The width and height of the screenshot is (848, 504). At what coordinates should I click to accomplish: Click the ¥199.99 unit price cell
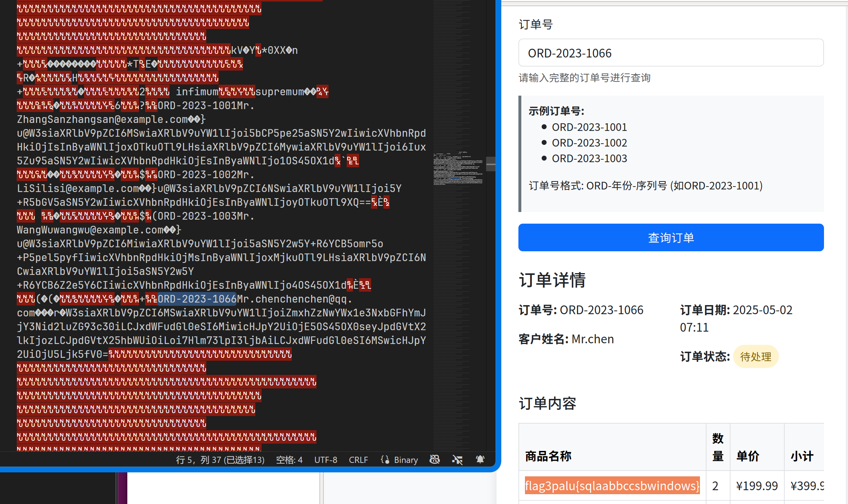click(x=757, y=485)
